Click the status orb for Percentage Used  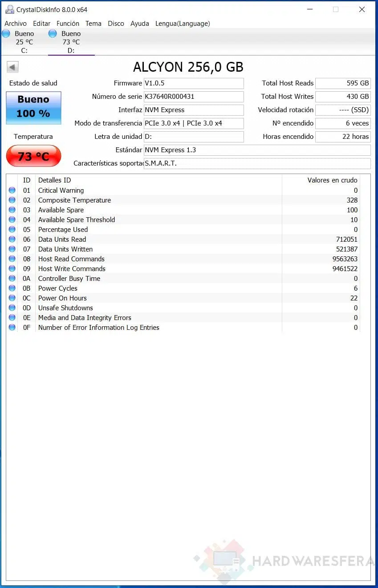tap(12, 229)
